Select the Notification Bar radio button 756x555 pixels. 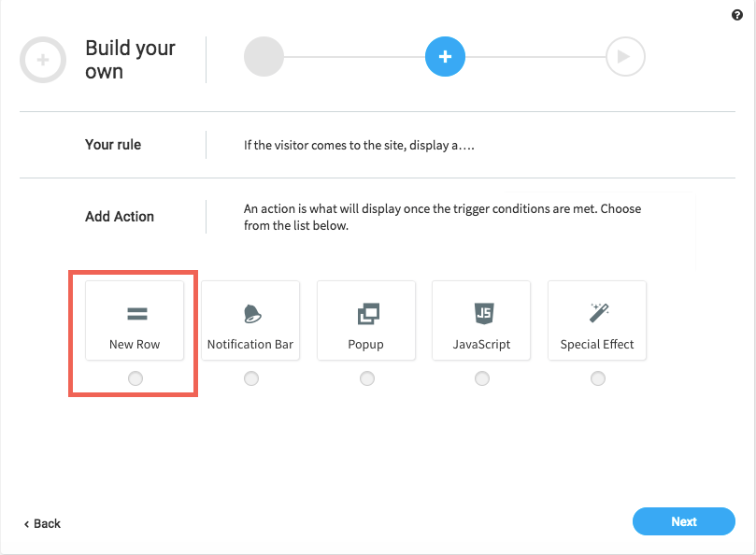(x=251, y=378)
